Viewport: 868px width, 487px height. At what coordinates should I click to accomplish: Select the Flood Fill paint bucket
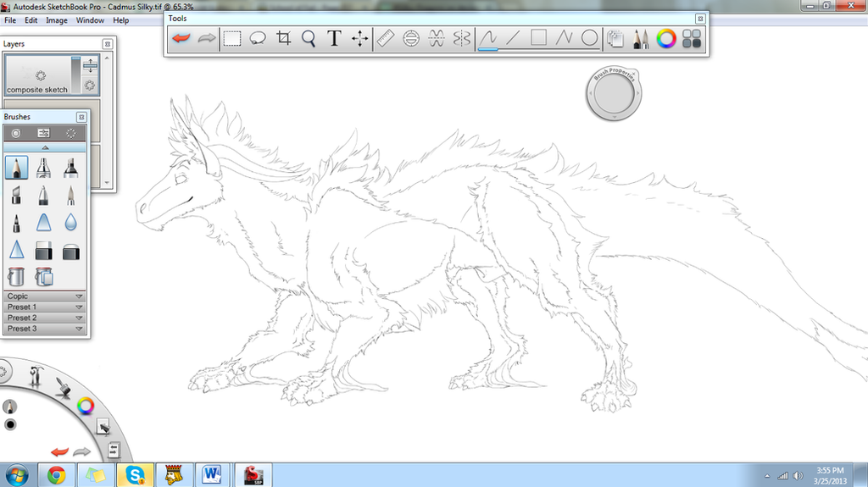click(x=17, y=276)
